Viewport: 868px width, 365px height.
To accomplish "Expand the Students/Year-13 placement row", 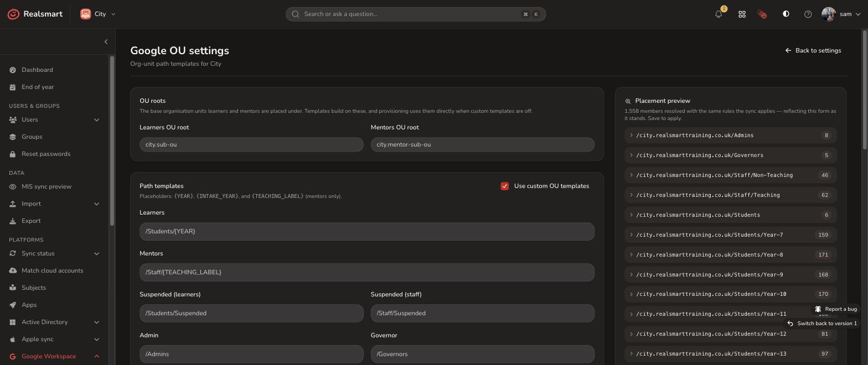I will point(730,354).
